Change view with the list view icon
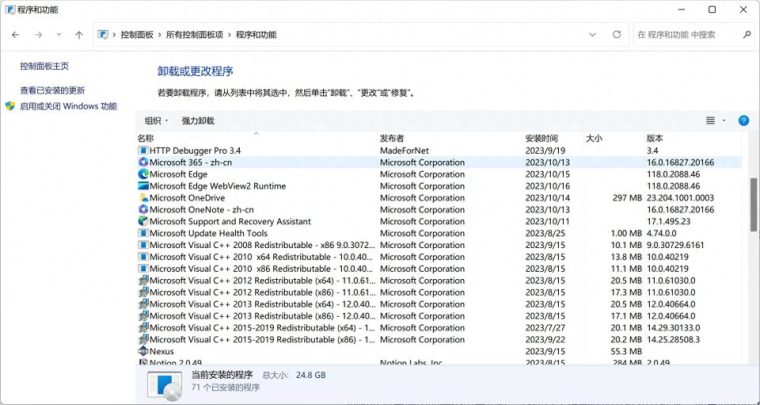 tap(710, 121)
